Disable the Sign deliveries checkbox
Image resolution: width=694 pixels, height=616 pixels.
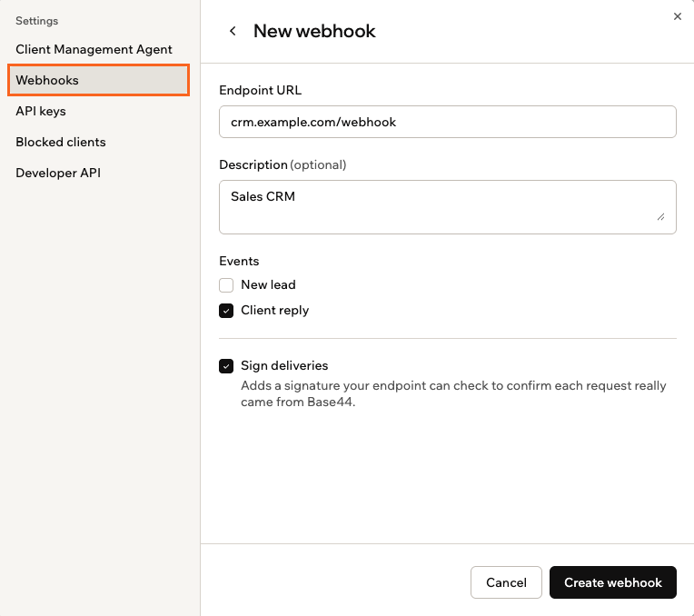(226, 366)
